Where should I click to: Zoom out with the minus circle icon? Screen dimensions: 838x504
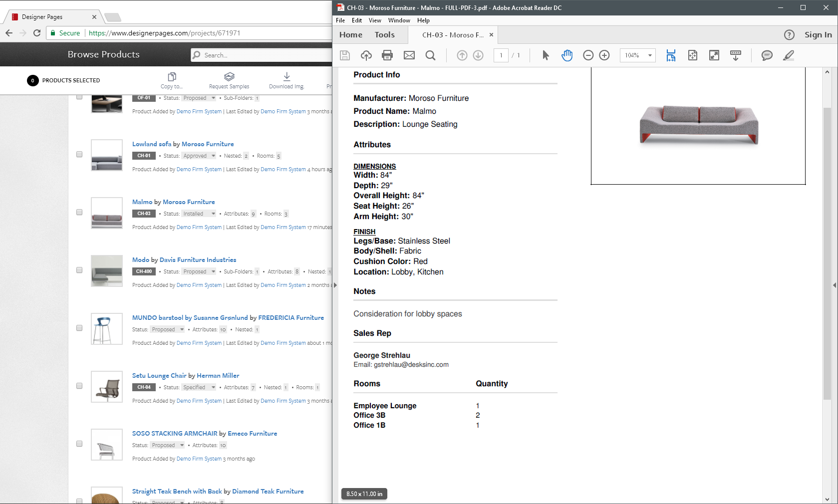coord(588,55)
